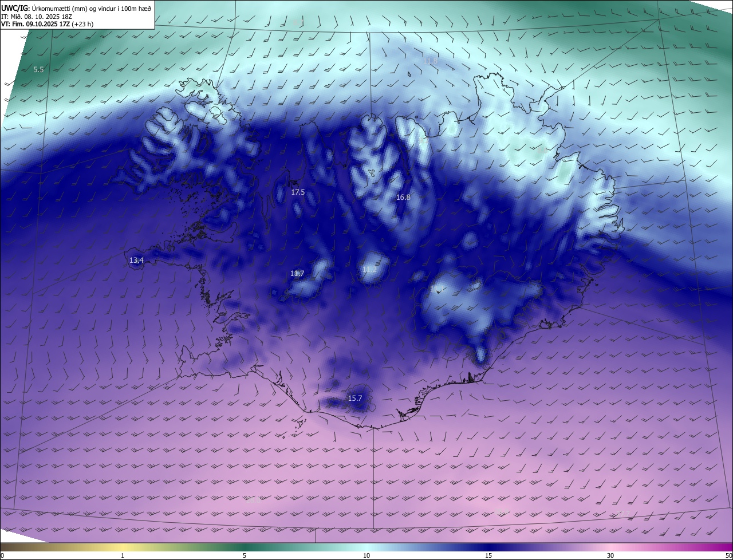Click the 15.7 value label on map
This screenshot has height=560, width=733.
coord(355,398)
